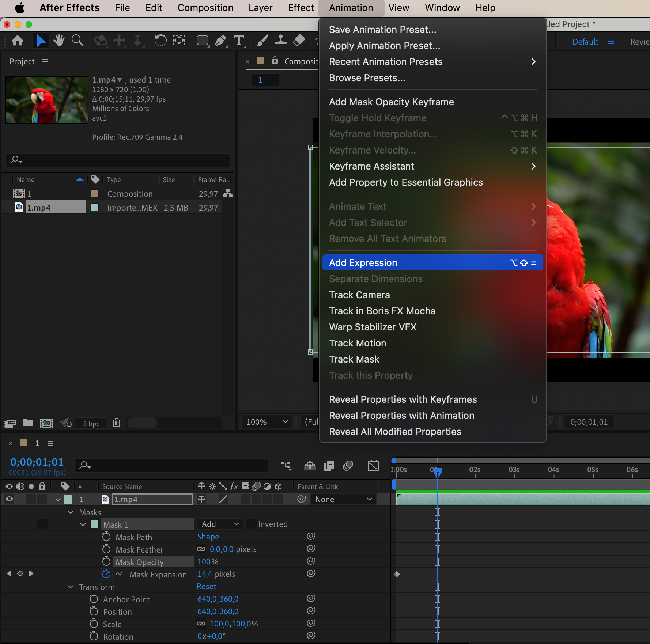Select the Brush tool
Viewport: 650px width, 644px height.
coord(262,40)
